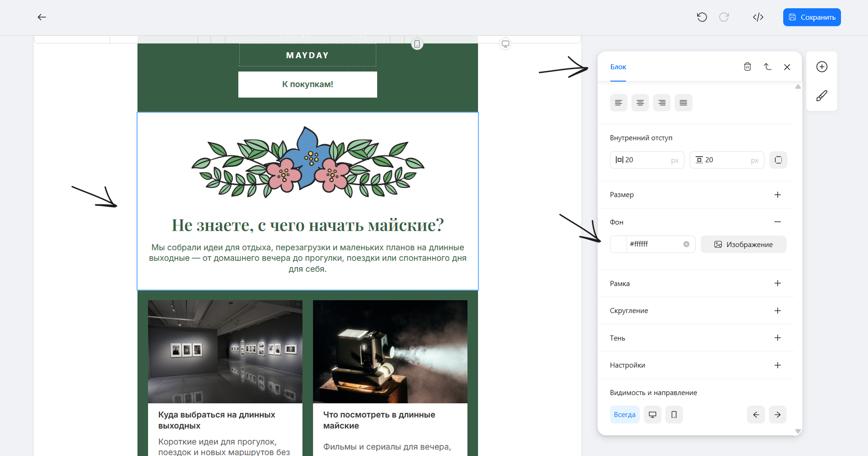
Task: Redo the reverted change
Action: tap(724, 17)
